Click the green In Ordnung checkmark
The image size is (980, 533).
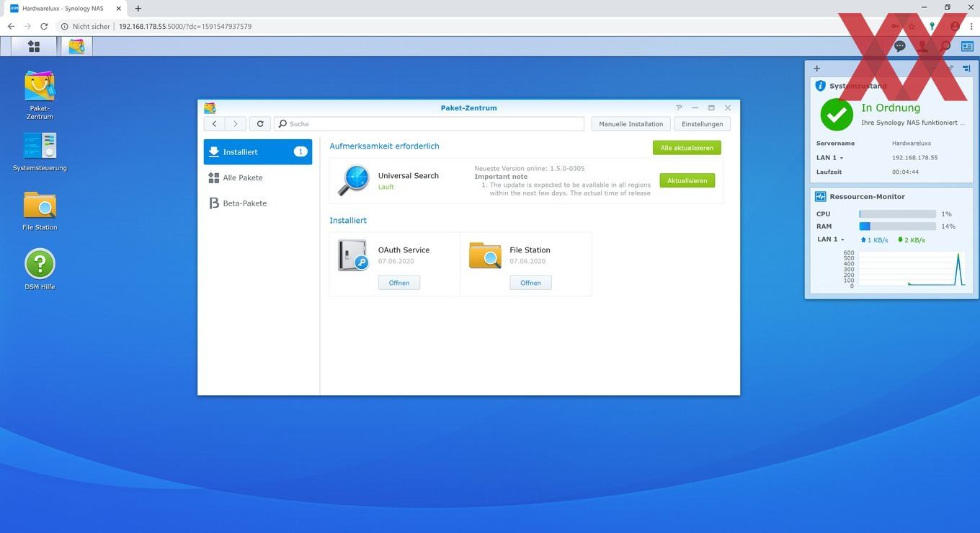837,115
